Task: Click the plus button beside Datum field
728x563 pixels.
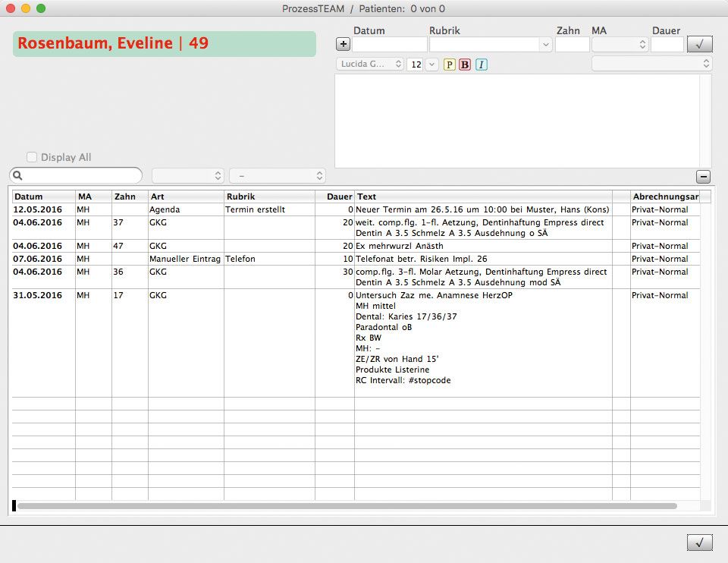Action: point(343,45)
